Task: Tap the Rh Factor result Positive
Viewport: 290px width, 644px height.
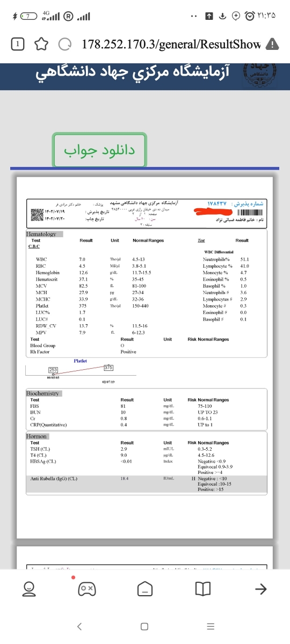Action: [128, 352]
